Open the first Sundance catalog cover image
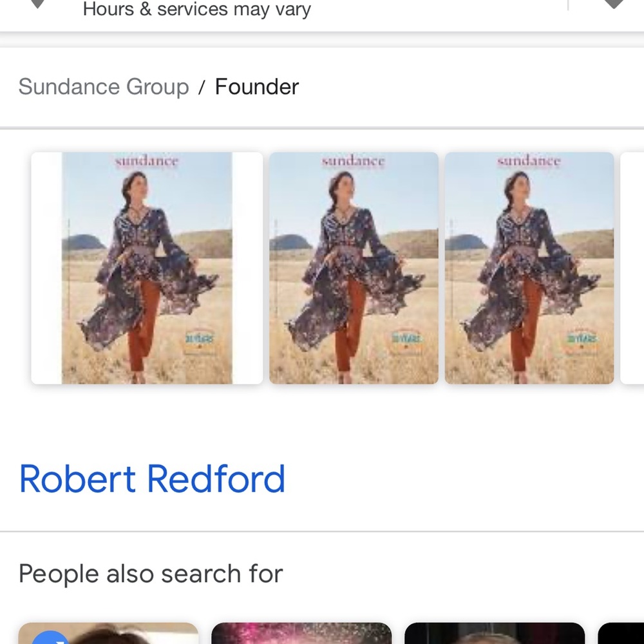Image resolution: width=644 pixels, height=644 pixels. pos(147,268)
